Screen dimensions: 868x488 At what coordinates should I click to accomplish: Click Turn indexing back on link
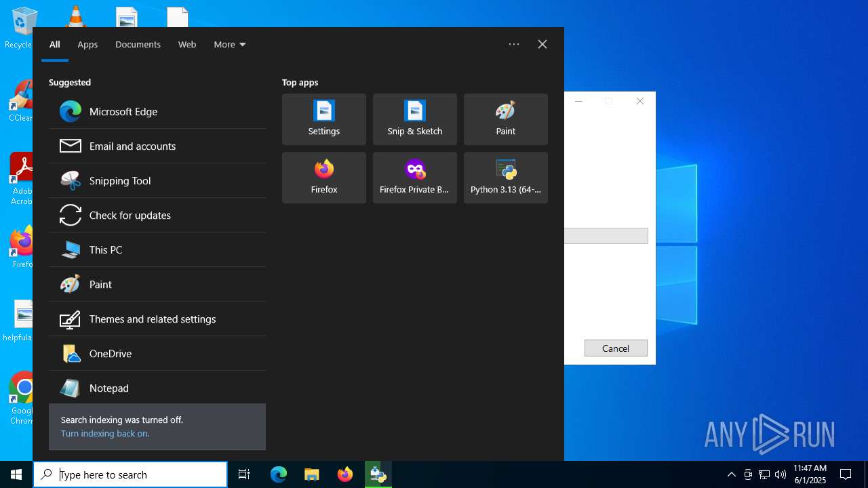click(x=105, y=434)
